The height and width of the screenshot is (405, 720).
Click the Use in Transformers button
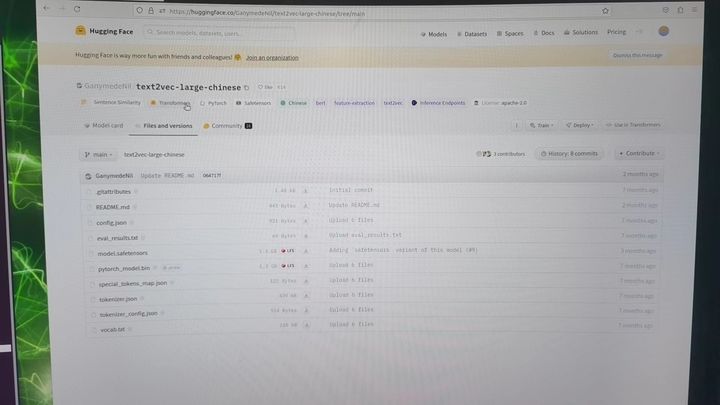click(x=632, y=125)
